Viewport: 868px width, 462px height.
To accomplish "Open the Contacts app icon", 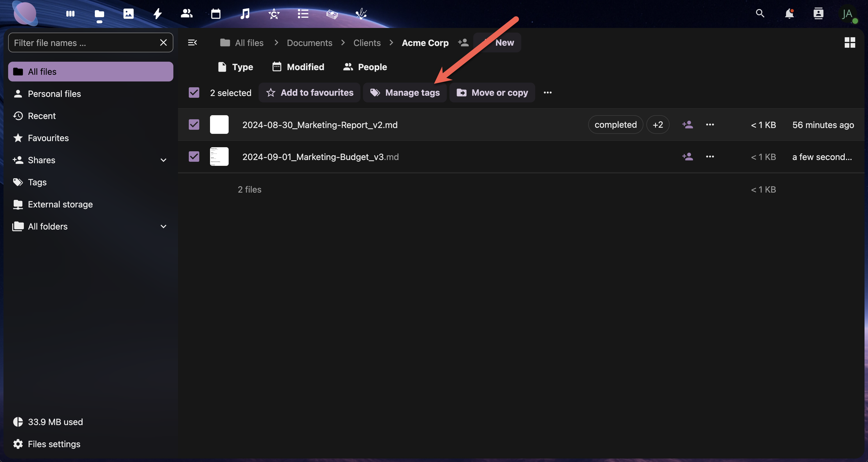I will 186,14.
